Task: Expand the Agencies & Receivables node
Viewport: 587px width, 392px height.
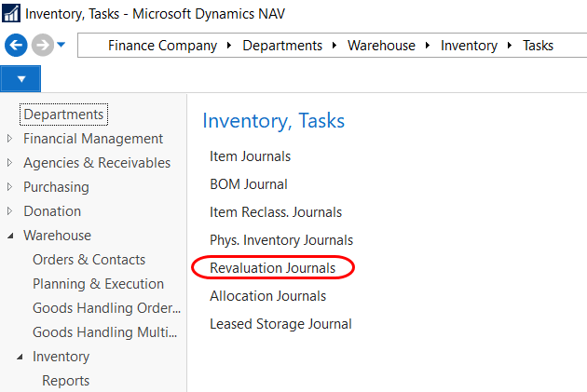Action: pyautogui.click(x=10, y=163)
